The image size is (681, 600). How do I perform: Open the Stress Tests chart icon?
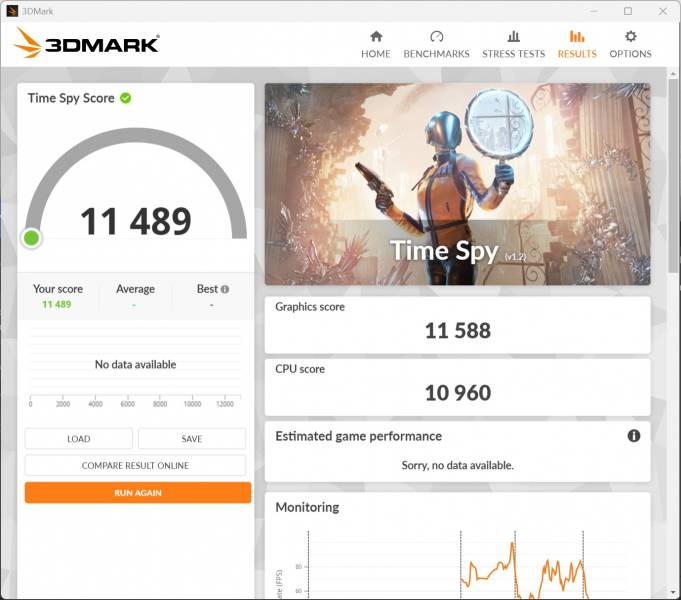click(x=513, y=36)
